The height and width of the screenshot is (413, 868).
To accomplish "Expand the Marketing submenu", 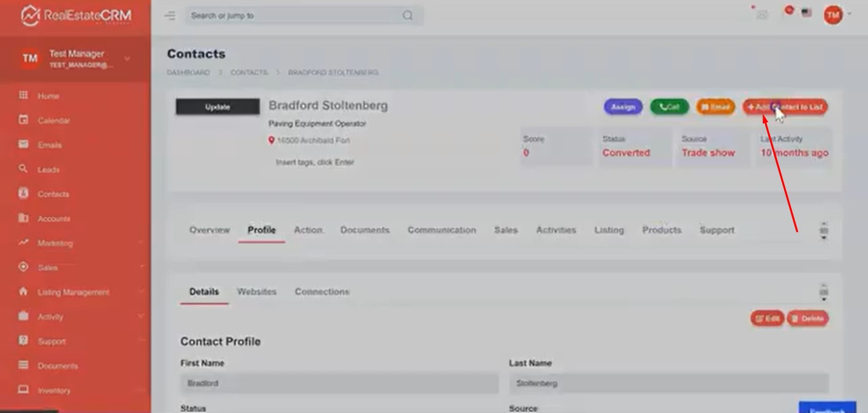I will point(141,243).
